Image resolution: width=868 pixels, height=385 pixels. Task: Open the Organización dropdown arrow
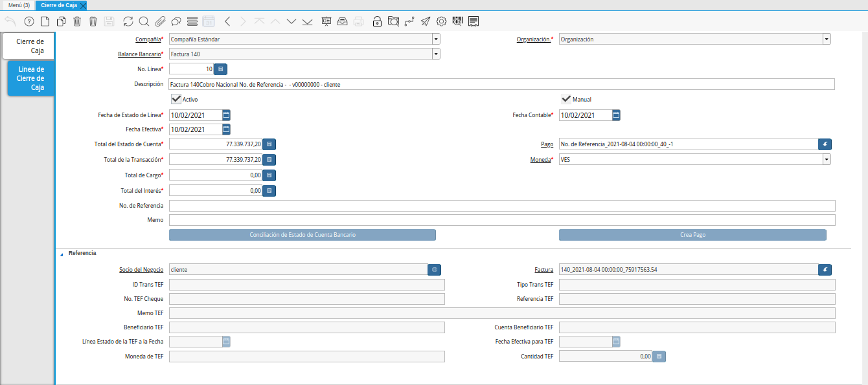pos(827,39)
